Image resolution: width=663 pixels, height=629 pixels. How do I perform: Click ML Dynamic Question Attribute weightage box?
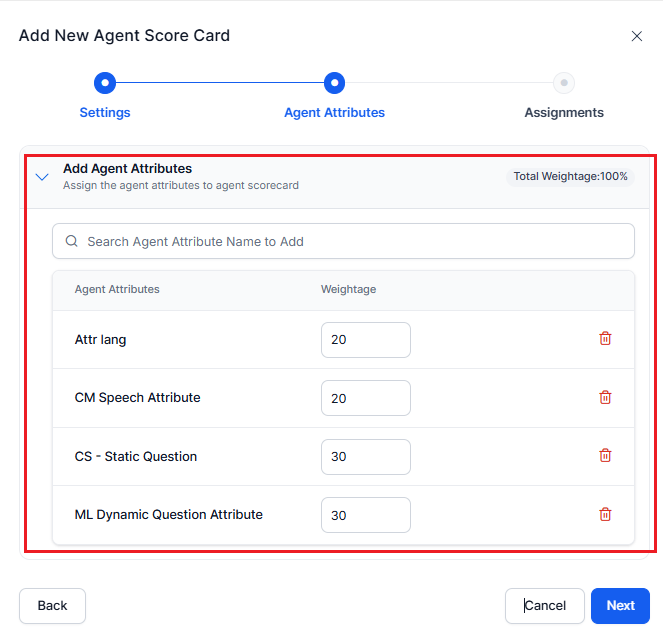tap(365, 515)
